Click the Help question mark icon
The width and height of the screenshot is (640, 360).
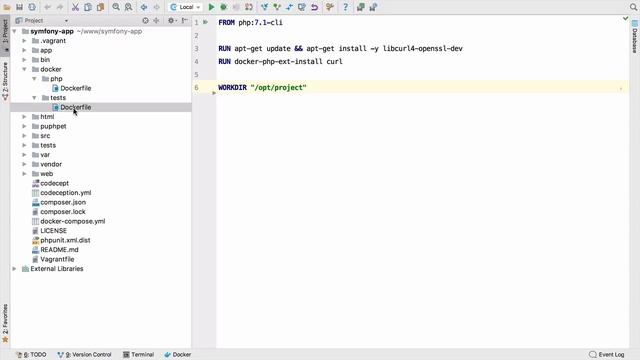(x=345, y=7)
